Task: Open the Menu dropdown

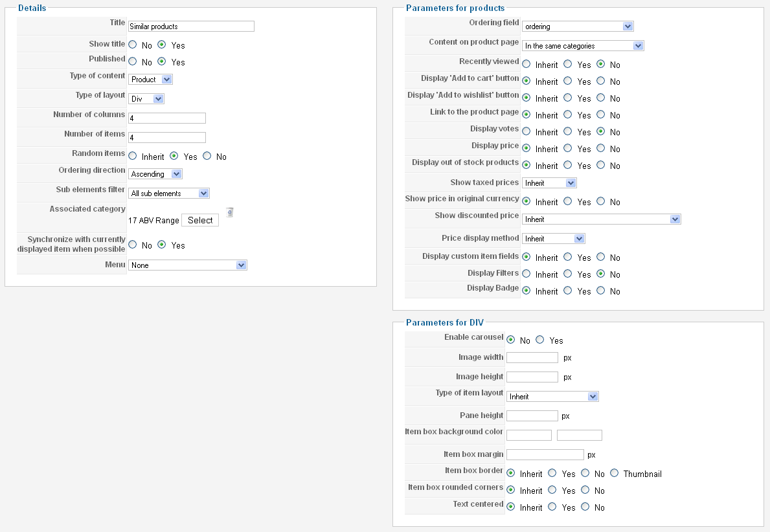Action: pos(188,265)
